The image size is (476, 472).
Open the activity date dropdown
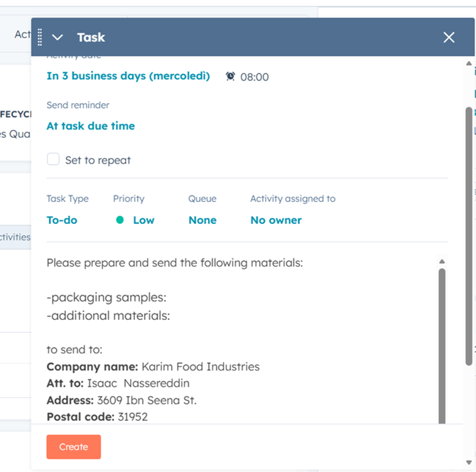[x=128, y=76]
